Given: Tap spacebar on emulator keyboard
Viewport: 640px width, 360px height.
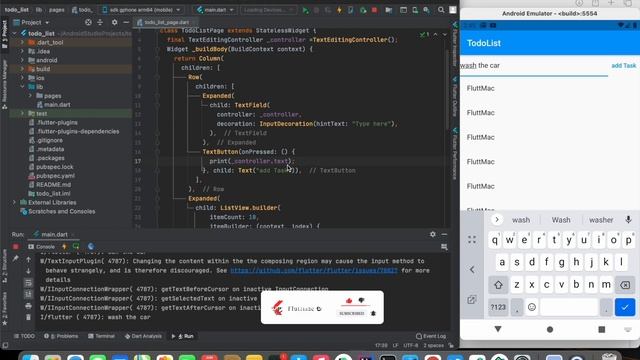Looking at the screenshot, I should pyautogui.click(x=569, y=307).
